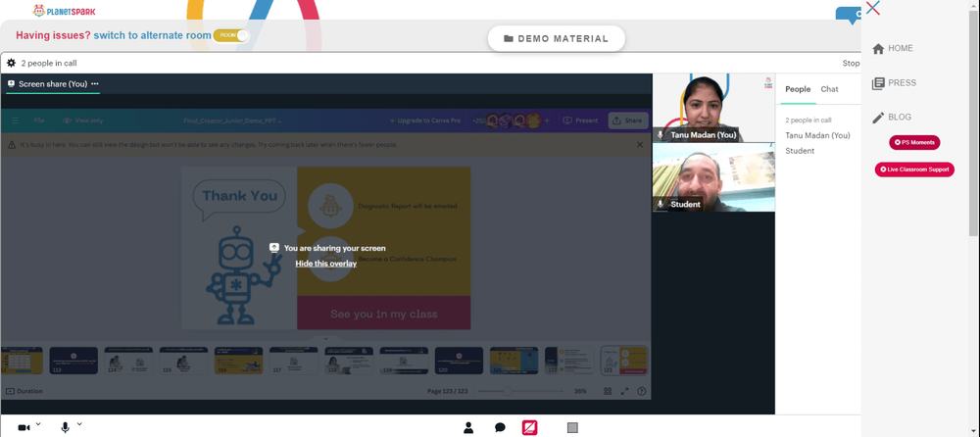The height and width of the screenshot is (437, 980).
Task: Toggle Canva fullscreen arrows icon
Action: (x=624, y=391)
